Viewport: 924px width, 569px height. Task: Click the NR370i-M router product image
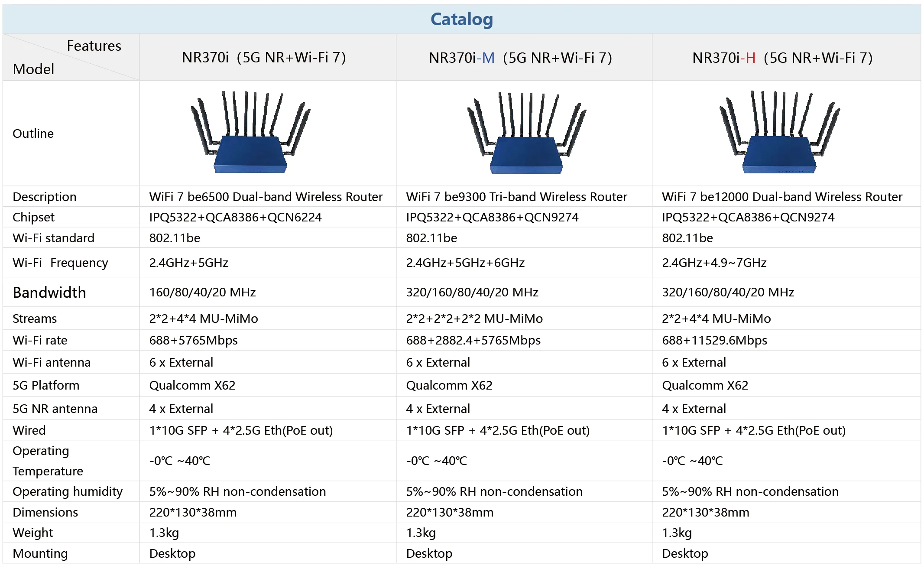(526, 133)
